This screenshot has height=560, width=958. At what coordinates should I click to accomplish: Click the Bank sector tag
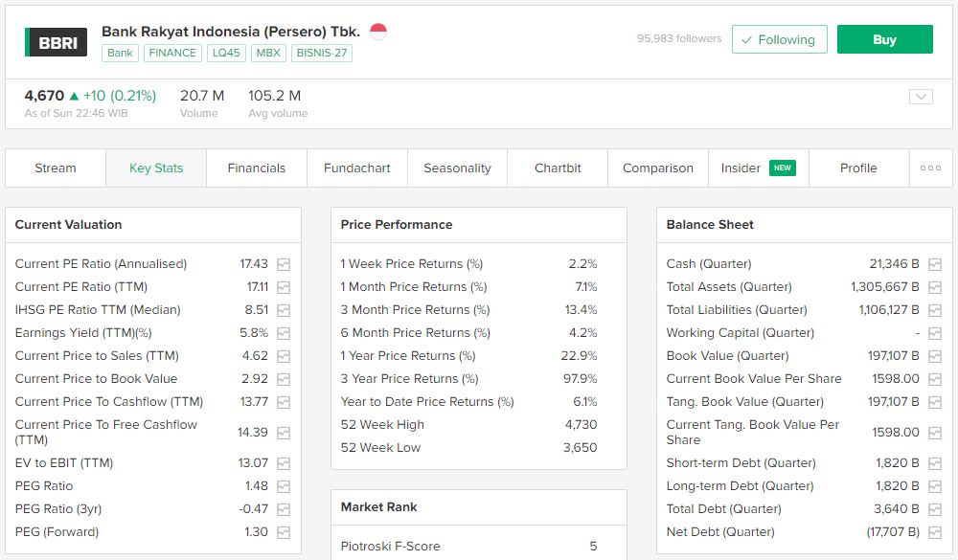[x=120, y=54]
